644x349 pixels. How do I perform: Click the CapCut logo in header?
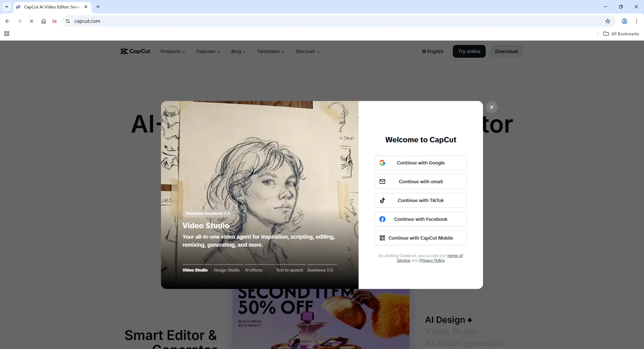click(136, 51)
